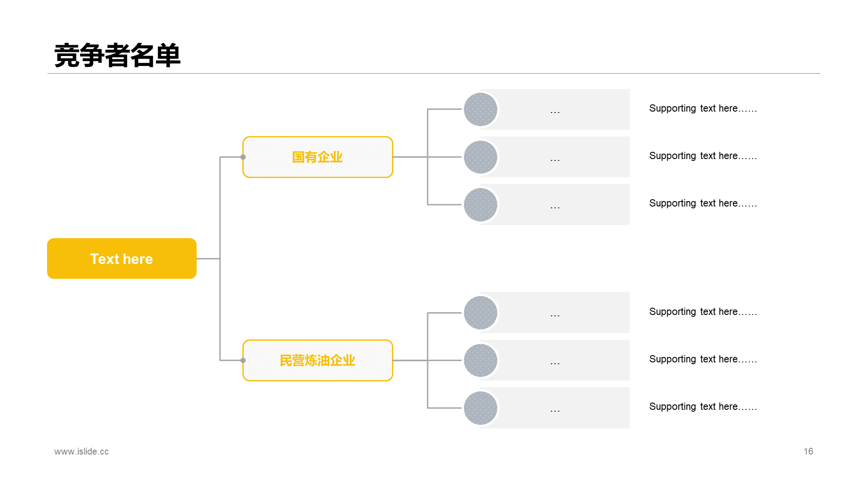Image resolution: width=868 pixels, height=488 pixels.
Task: Click the connector dot left of 民营炼油企业
Action: coord(243,361)
